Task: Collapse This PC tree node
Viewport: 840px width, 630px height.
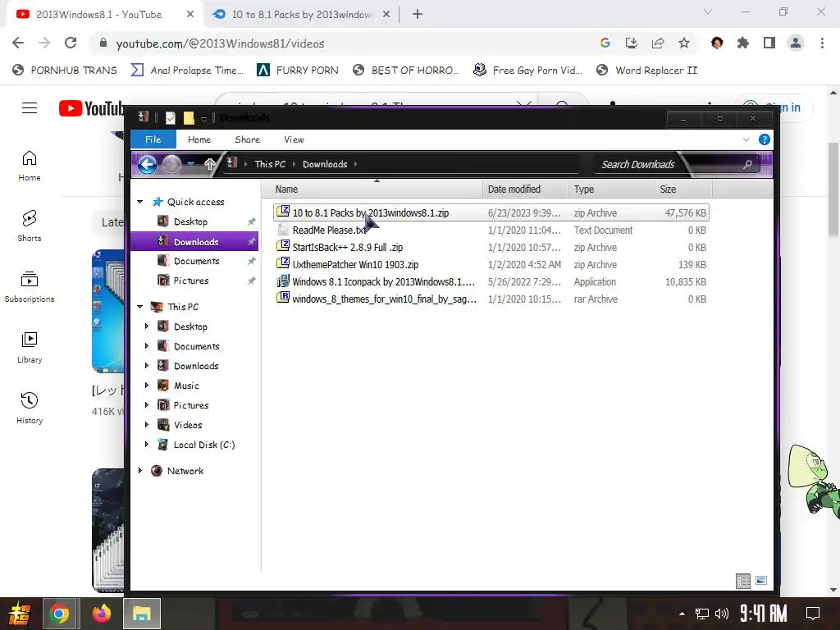Action: (x=139, y=307)
